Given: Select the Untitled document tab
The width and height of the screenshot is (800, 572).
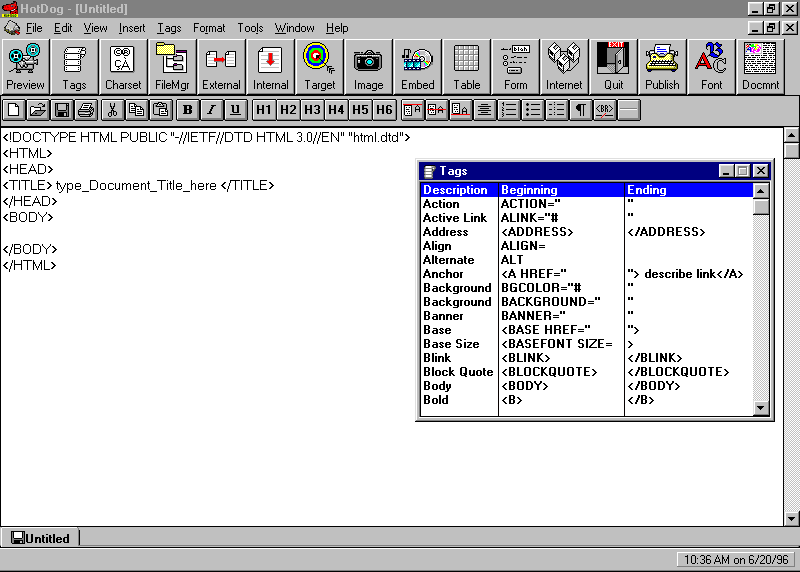Looking at the screenshot, I should coord(40,538).
